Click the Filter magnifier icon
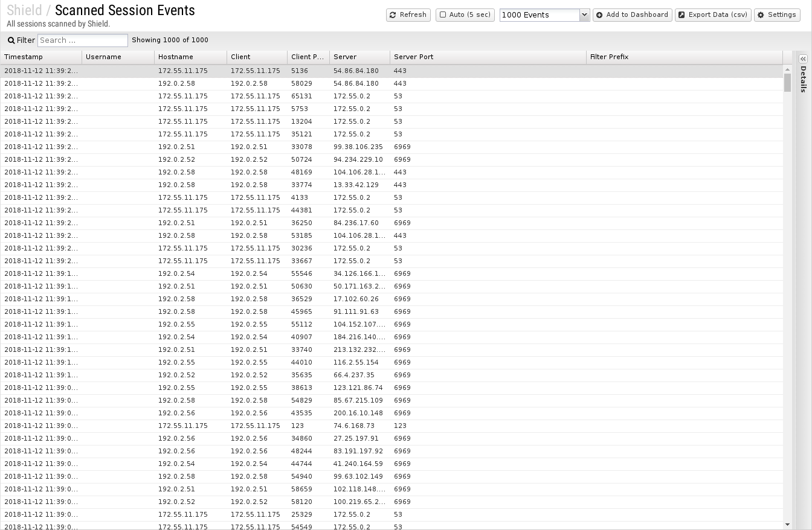Screen dimensions: 812x530 11,40
